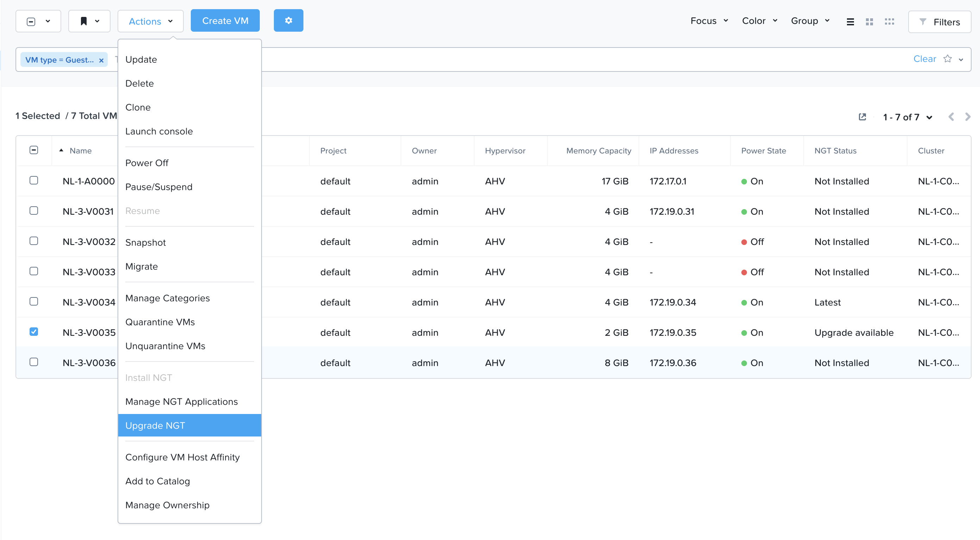Uncheck NL-3-V0035 row checkbox
Screen dimensions: 980x540
coord(34,332)
